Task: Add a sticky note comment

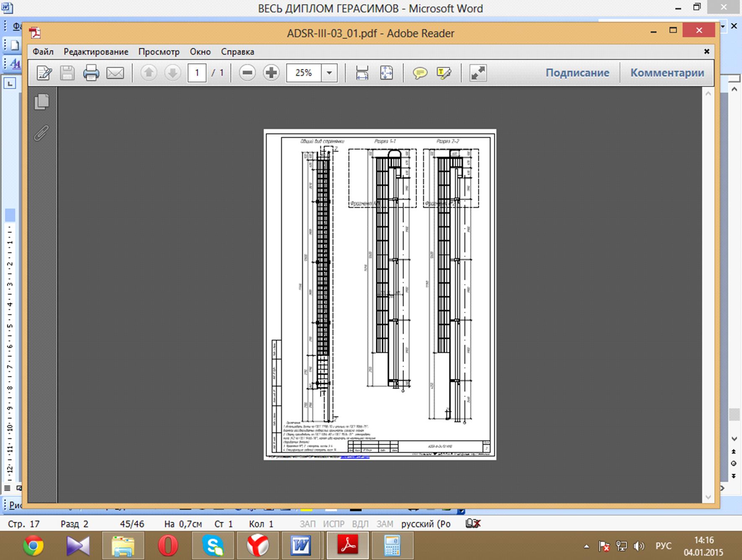Action: [419, 73]
